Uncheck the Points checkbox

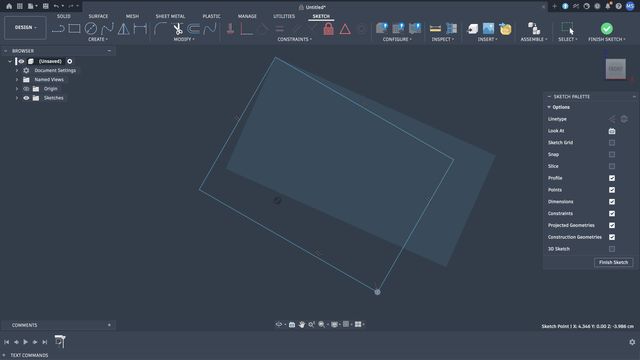click(611, 190)
